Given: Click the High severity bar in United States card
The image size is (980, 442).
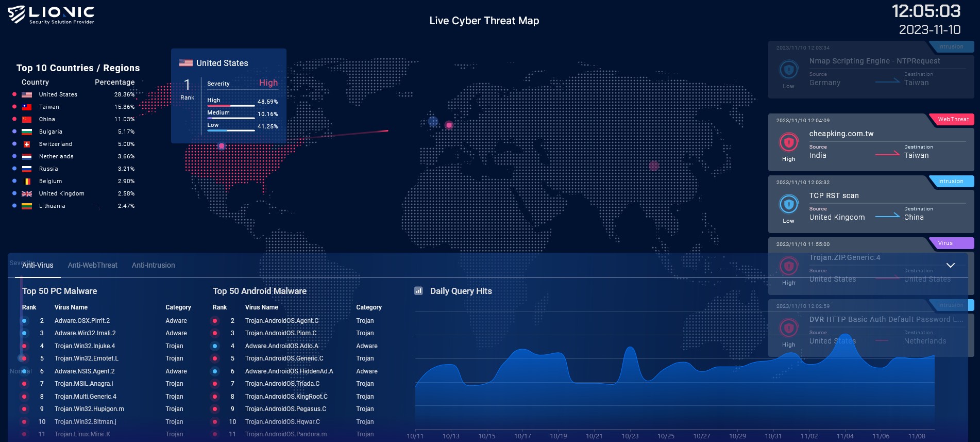Looking at the screenshot, I should [231, 106].
